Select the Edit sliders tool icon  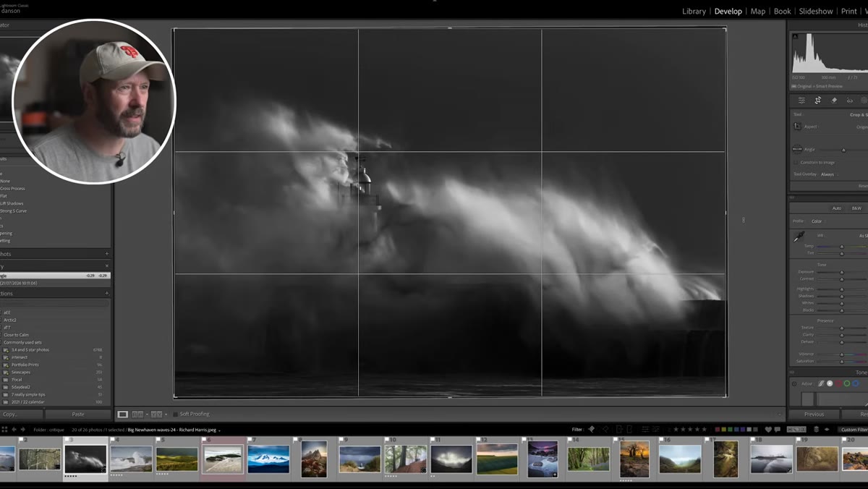[x=801, y=101]
